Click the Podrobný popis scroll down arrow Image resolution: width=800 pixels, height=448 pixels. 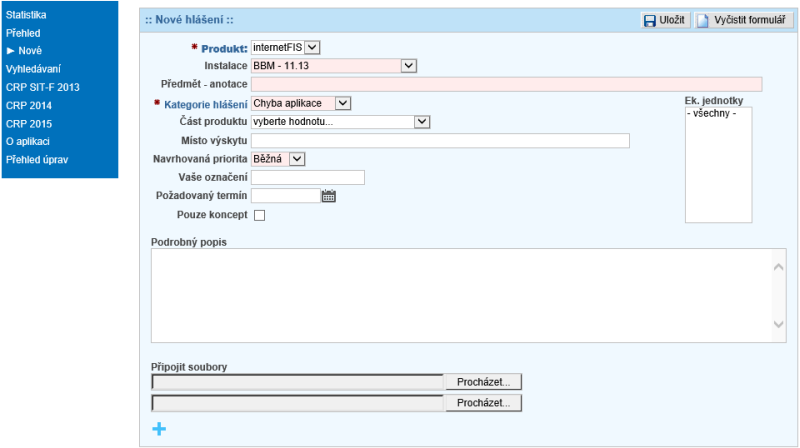pos(779,324)
